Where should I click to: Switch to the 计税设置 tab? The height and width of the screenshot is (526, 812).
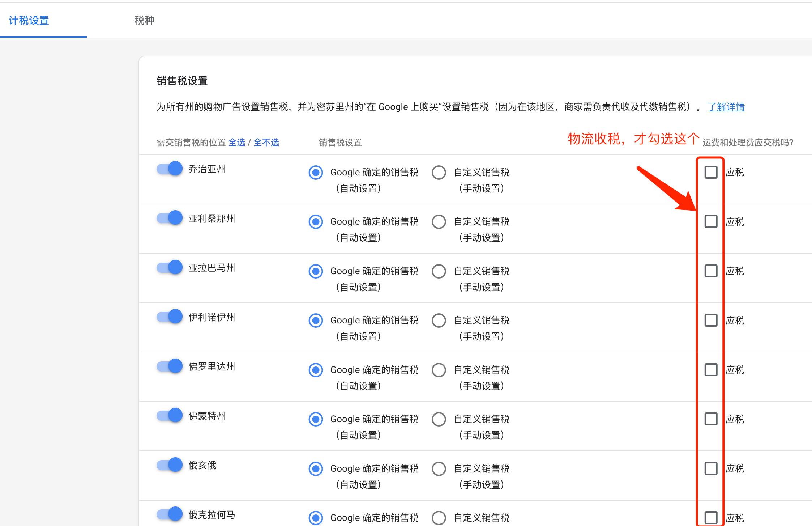29,21
